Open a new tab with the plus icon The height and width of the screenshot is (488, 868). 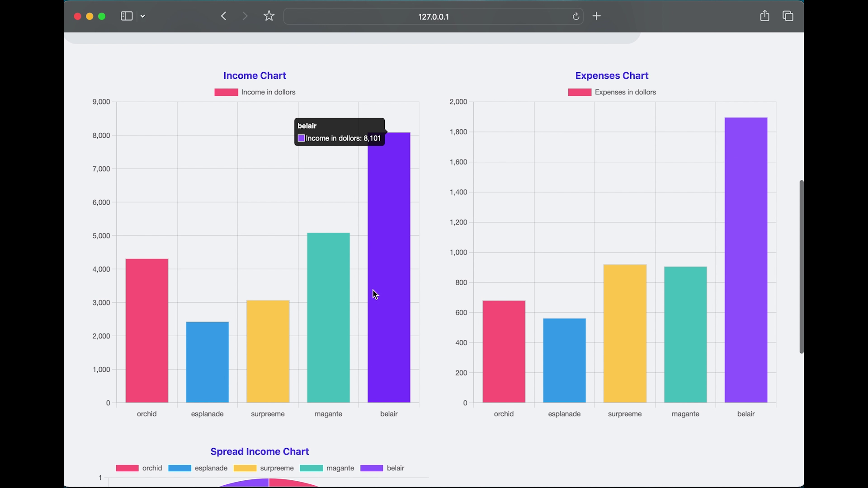[596, 16]
